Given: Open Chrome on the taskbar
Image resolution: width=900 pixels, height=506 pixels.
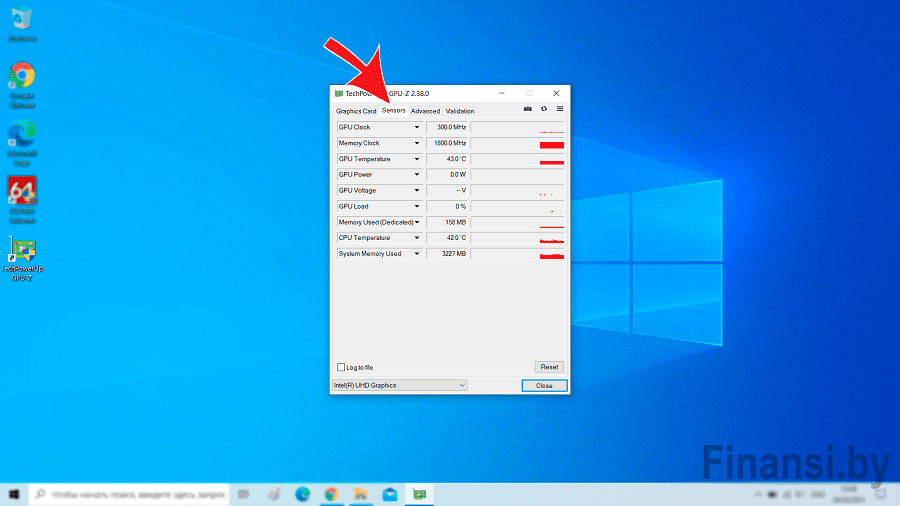Looking at the screenshot, I should click(x=331, y=494).
